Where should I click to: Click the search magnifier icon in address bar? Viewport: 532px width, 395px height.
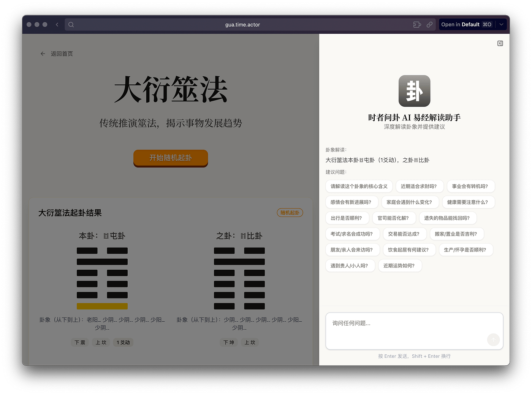[x=71, y=25]
